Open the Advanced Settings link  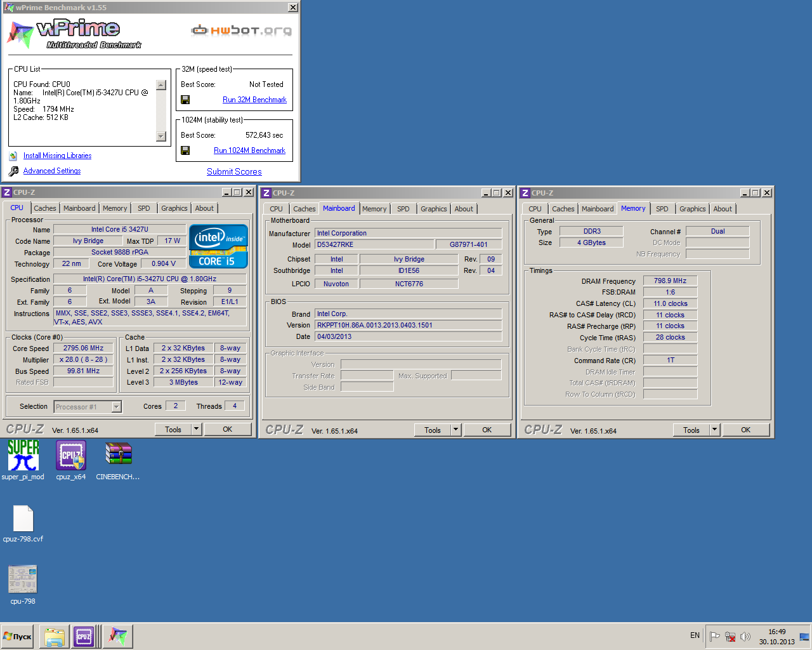click(52, 171)
